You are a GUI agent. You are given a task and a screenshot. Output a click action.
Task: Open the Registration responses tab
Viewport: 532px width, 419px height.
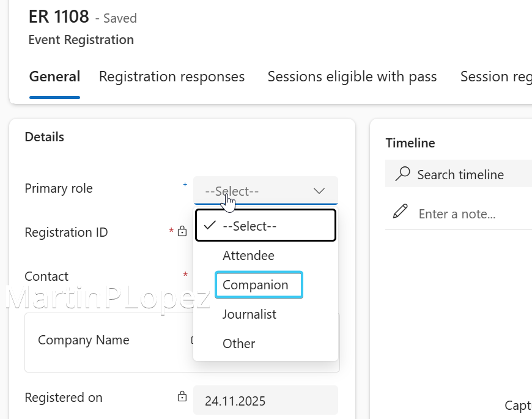click(x=172, y=77)
